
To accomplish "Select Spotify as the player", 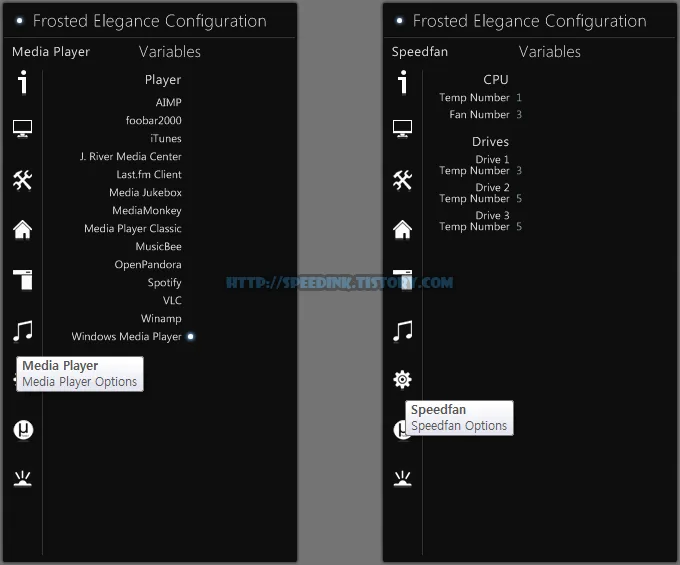I will point(164,282).
